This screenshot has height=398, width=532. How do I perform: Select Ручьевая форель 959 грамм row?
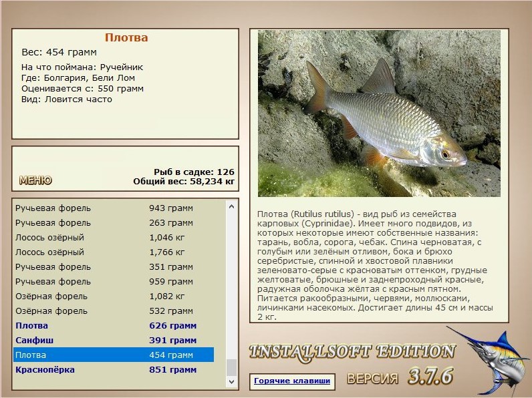114,281
